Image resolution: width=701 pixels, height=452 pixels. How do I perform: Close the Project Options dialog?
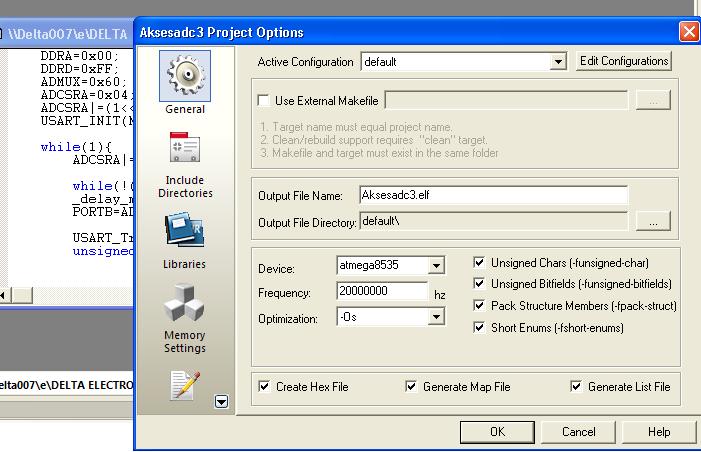point(688,31)
